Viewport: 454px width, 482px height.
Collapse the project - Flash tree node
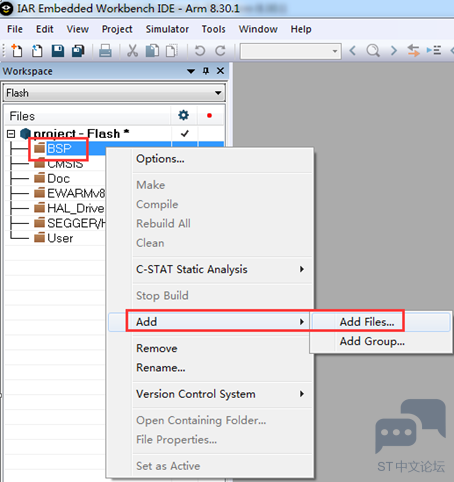[x=11, y=134]
